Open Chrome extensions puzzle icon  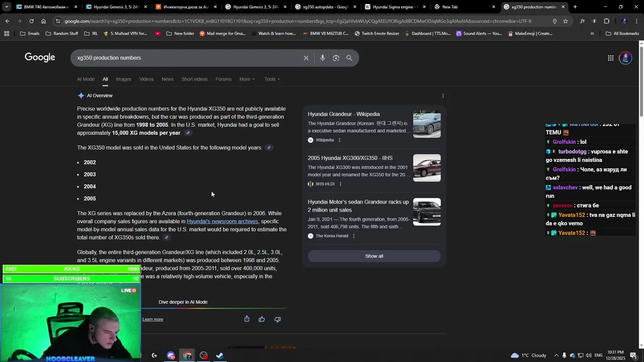tap(606, 21)
